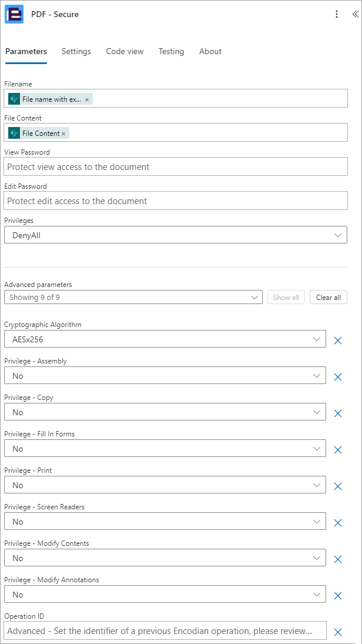Image resolution: width=362 pixels, height=644 pixels.
Task: Delete the Operation ID advanced parameter
Action: [338, 632]
